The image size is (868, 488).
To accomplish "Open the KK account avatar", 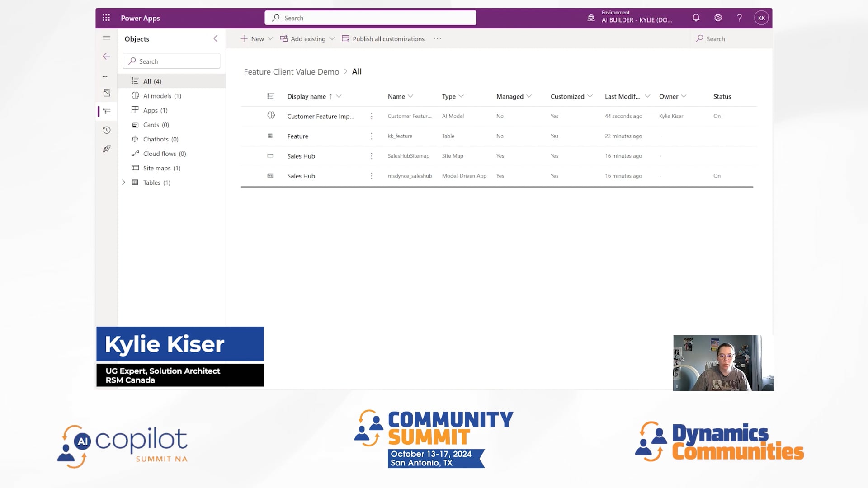I will coord(761,18).
